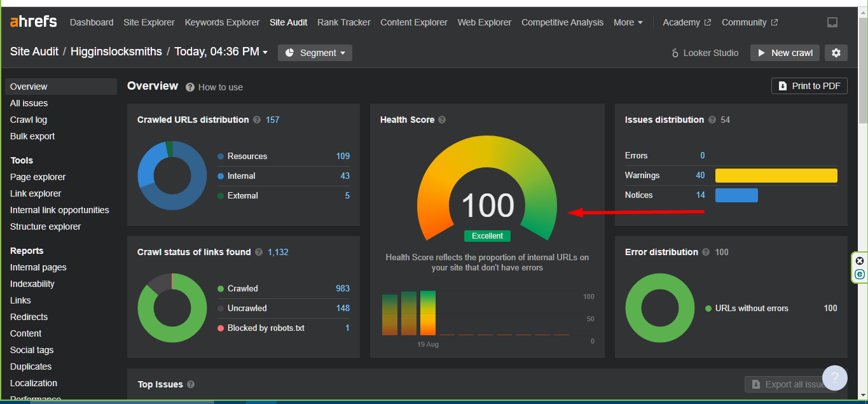
Task: Switch to Keywords Explorer tab
Action: point(222,22)
